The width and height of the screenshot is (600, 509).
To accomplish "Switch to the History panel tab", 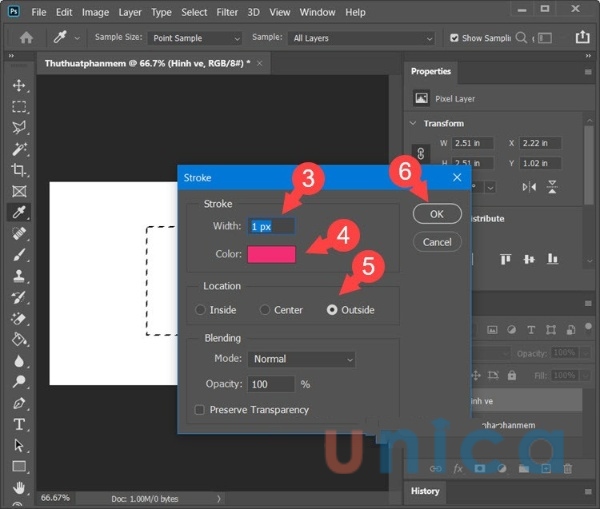I will (425, 491).
